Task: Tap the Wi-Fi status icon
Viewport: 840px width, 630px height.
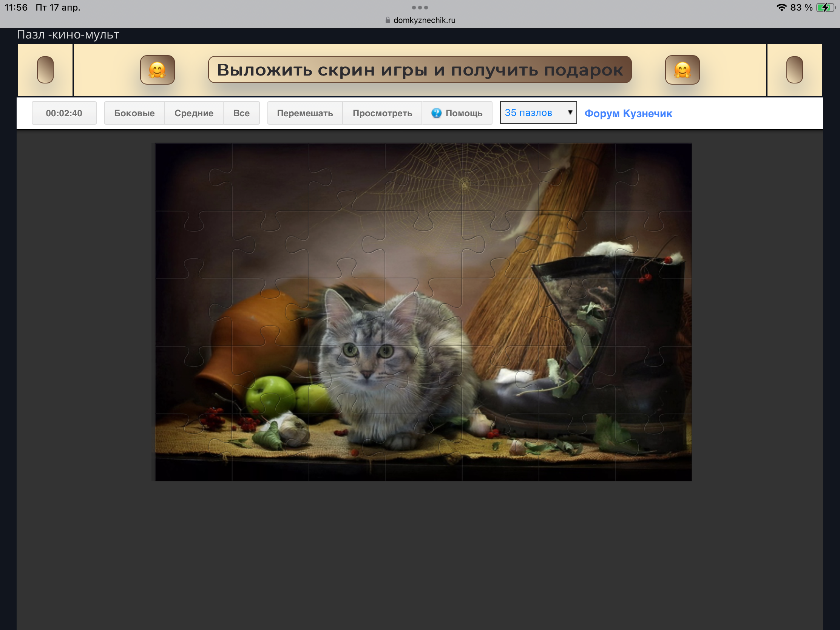Action: click(781, 8)
